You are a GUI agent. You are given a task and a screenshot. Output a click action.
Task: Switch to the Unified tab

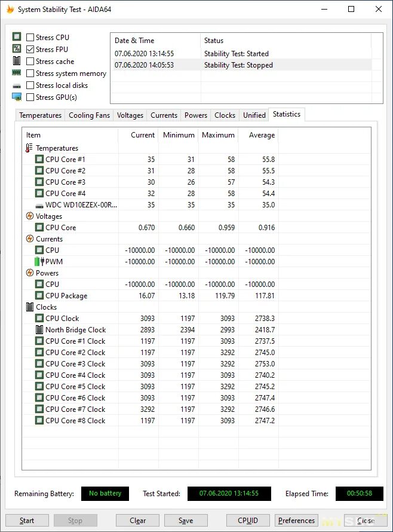(254, 115)
